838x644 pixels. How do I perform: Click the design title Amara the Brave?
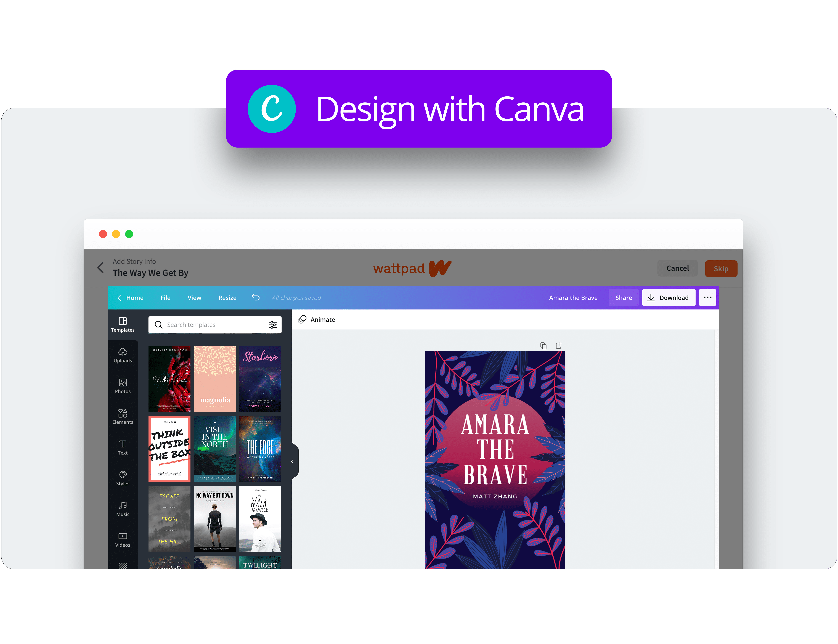[x=573, y=297]
